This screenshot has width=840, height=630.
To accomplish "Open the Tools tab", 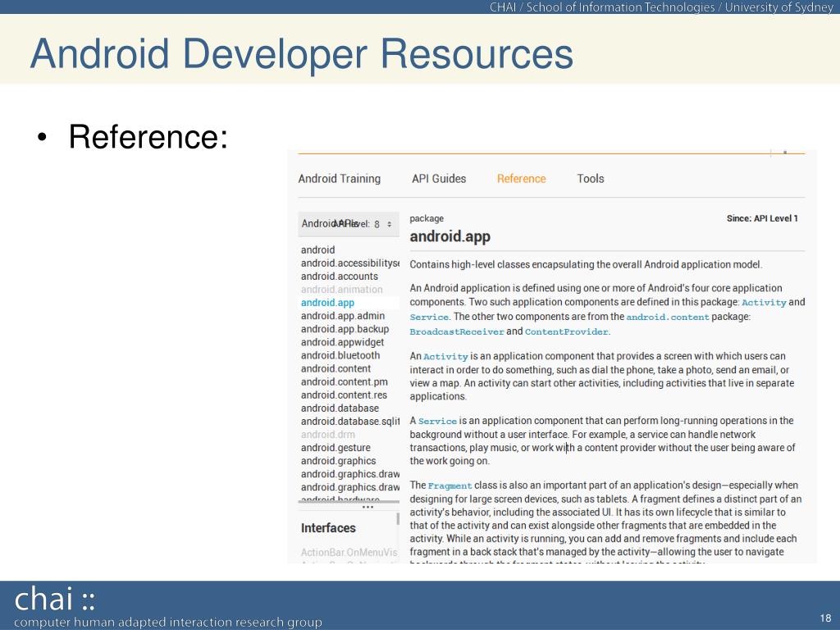I will 591,179.
